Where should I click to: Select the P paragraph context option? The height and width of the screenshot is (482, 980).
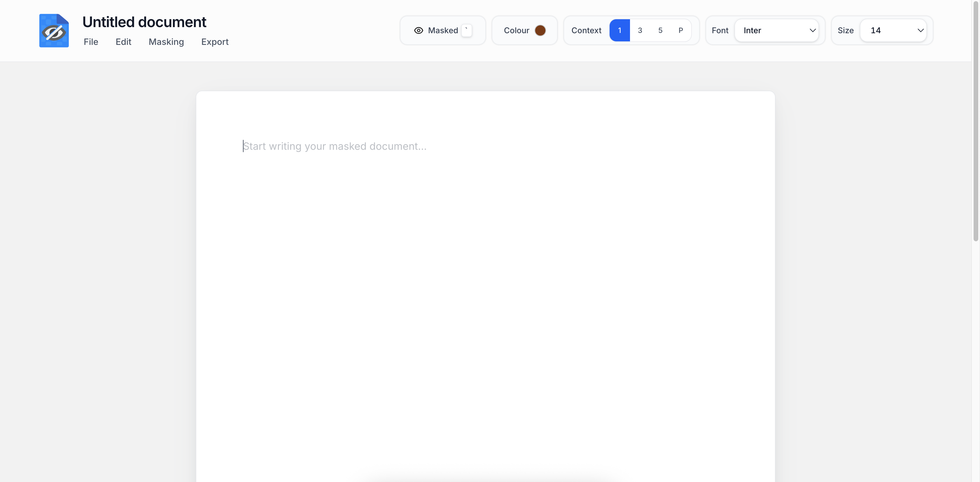click(680, 30)
